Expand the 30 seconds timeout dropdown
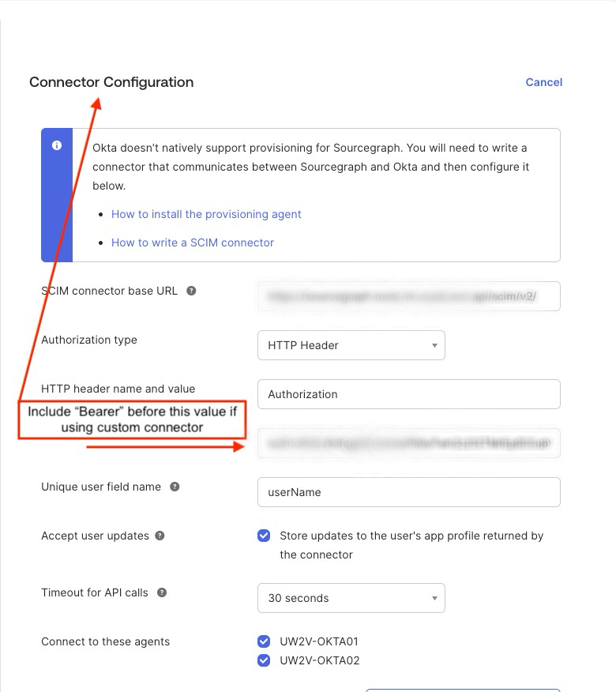This screenshot has height=692, width=616. [351, 598]
